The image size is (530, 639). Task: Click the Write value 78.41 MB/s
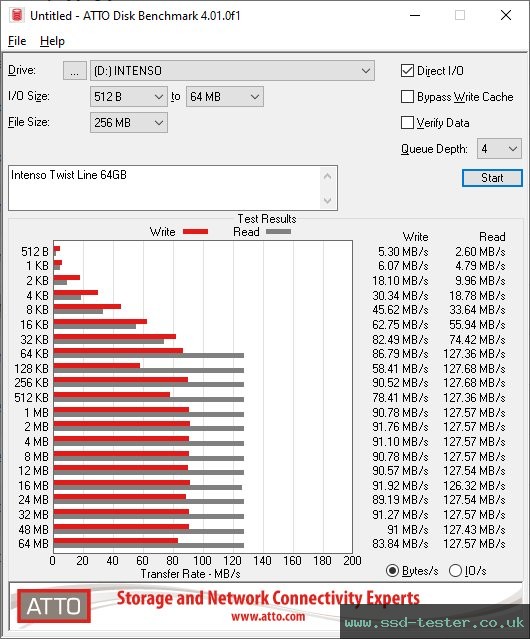point(400,398)
